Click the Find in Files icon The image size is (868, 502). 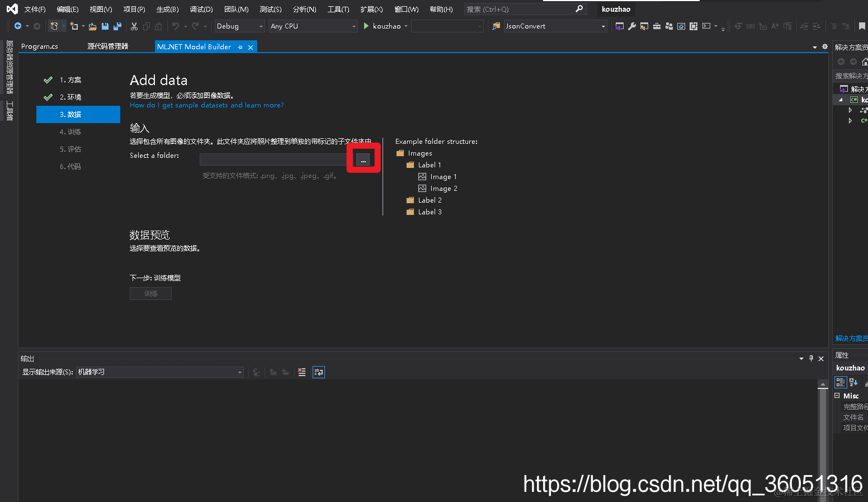tap(496, 26)
